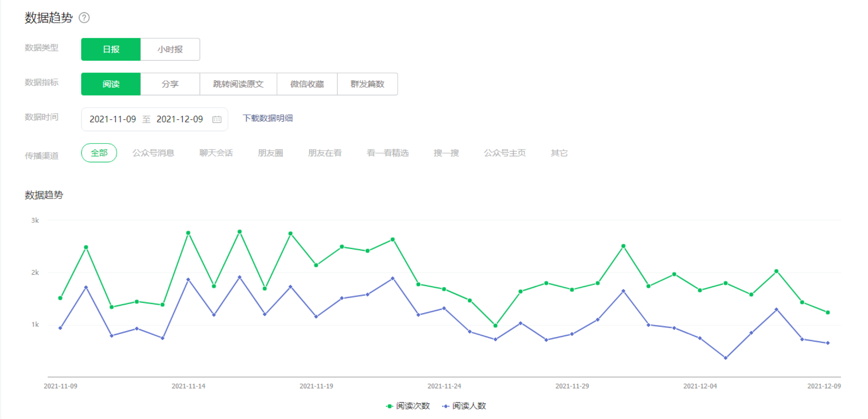Viewport: 868px width, 419px height.
Task: Click the help question mark icon next to 数据趋势
Action: [x=84, y=18]
